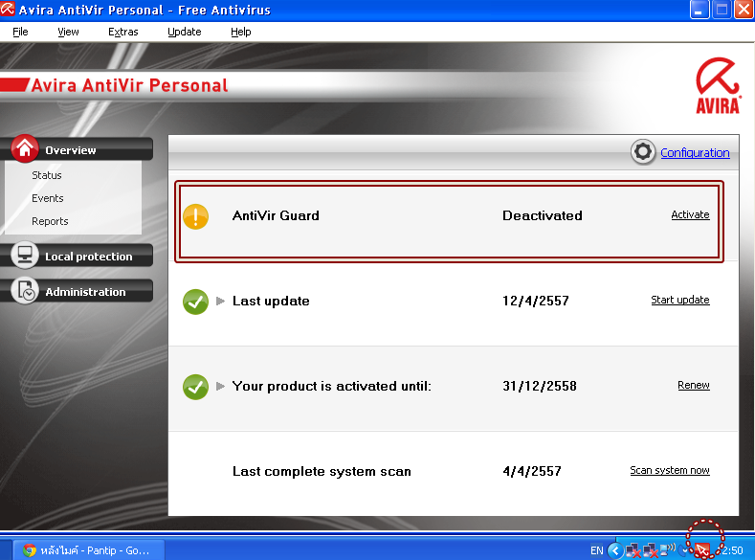Click Scan system now link
Screen dimensions: 755x560
coord(669,470)
